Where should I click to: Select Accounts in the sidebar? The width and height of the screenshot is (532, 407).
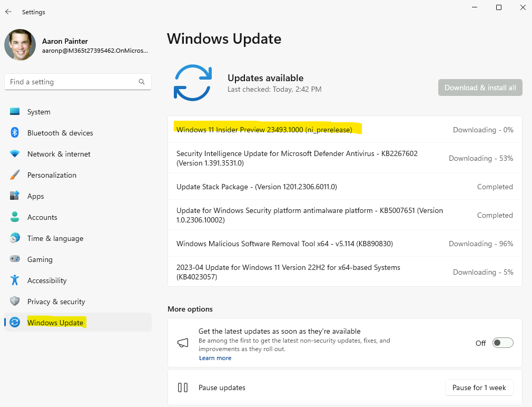tap(78, 217)
